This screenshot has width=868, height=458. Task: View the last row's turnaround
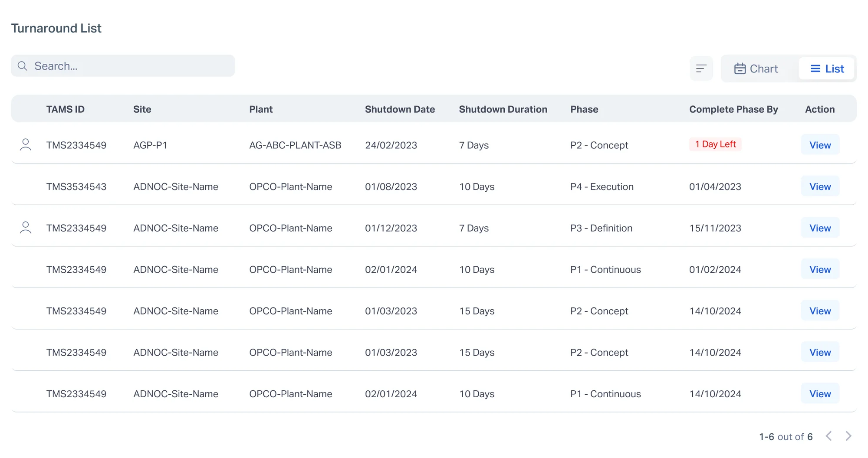pos(820,394)
